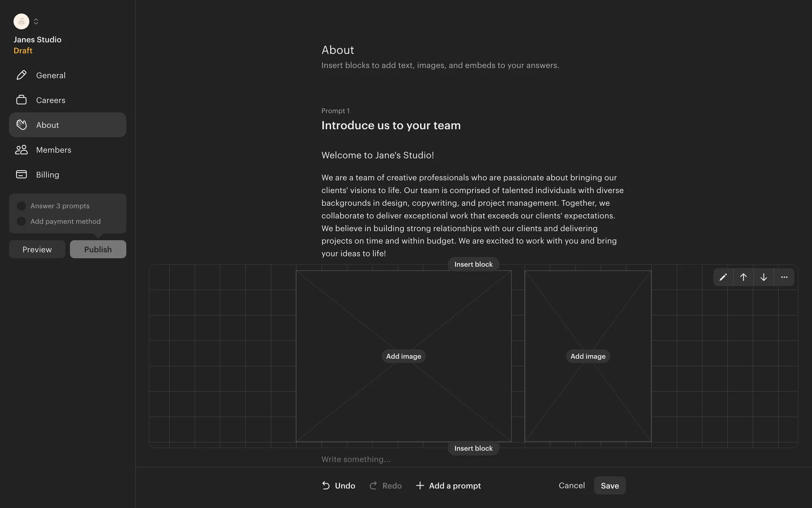
Task: Open block more options ellipsis
Action: [784, 277]
